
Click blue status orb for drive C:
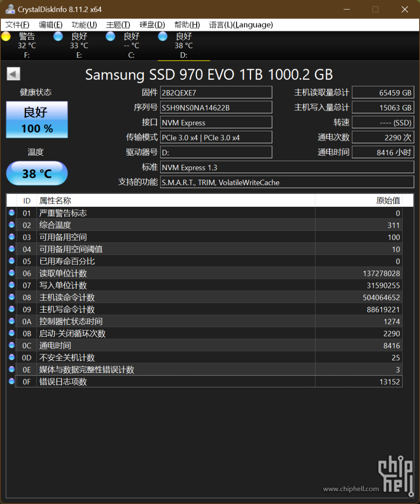coord(111,36)
